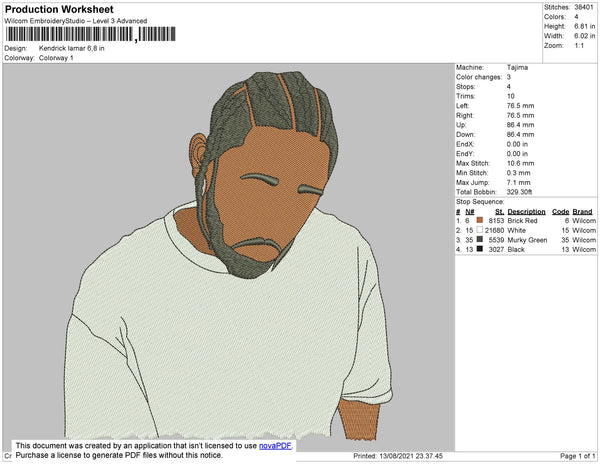Click the 'Murky Green' description text
The image size is (600, 464).
(527, 240)
